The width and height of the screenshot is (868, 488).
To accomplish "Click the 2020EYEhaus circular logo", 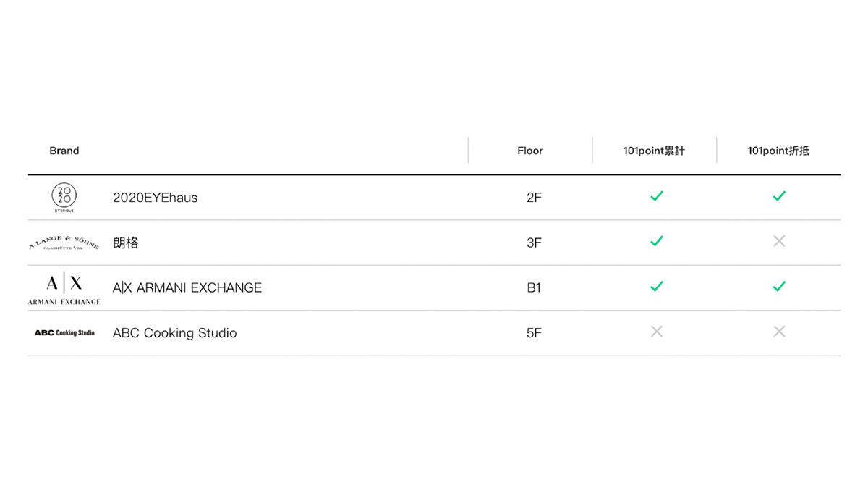I will tap(64, 197).
